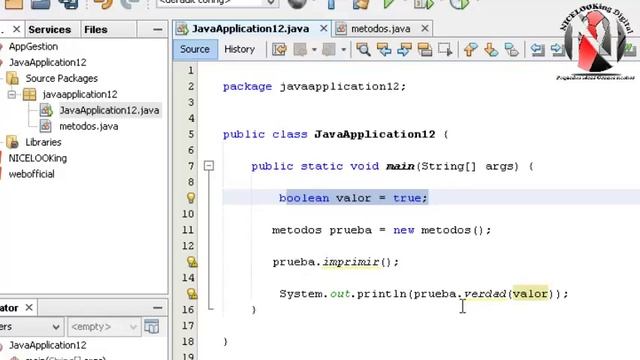Click 'imprimir' method call in code

tap(351, 262)
